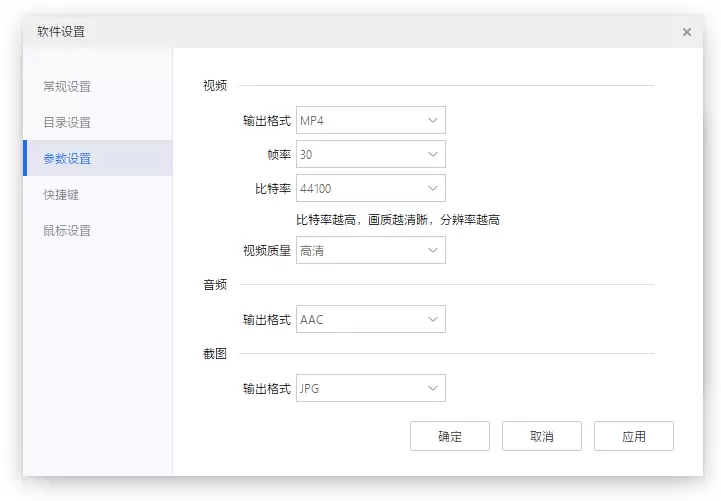Apply changes with 应用 button

point(634,436)
